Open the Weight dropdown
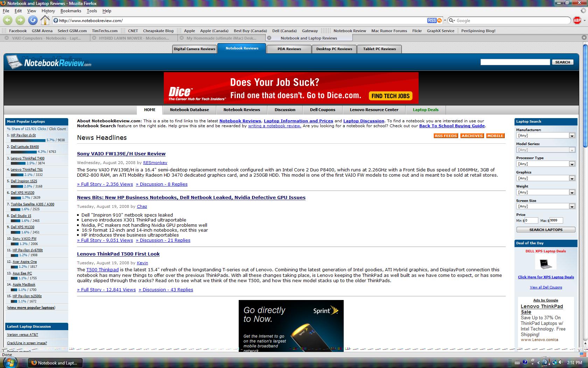Viewport: 588px width, 368px height. pos(546,192)
